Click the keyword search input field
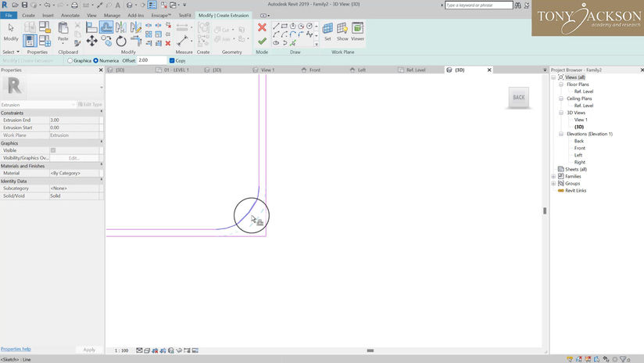 479,5
